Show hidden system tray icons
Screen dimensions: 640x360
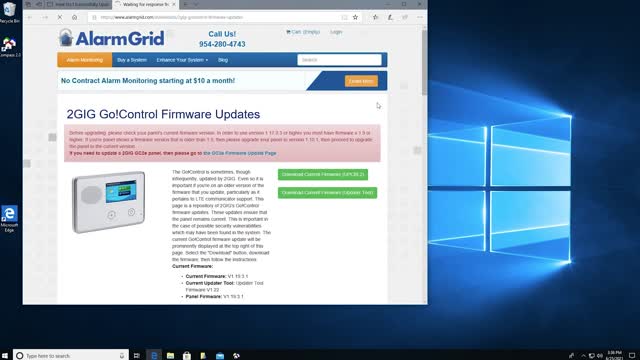click(583, 356)
